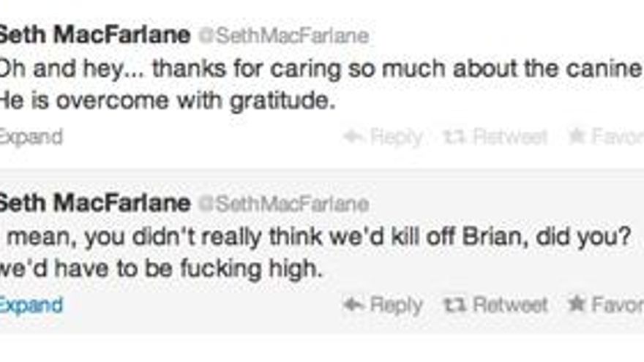Open Seth MacFarlane's name on the first tweet
Screen dimensions: 644x362
click(94, 35)
